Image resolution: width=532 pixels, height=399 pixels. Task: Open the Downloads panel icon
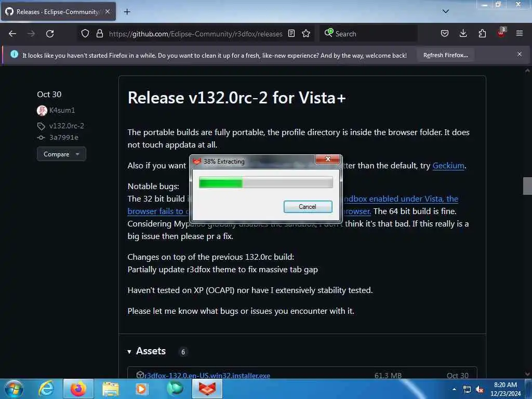click(463, 33)
